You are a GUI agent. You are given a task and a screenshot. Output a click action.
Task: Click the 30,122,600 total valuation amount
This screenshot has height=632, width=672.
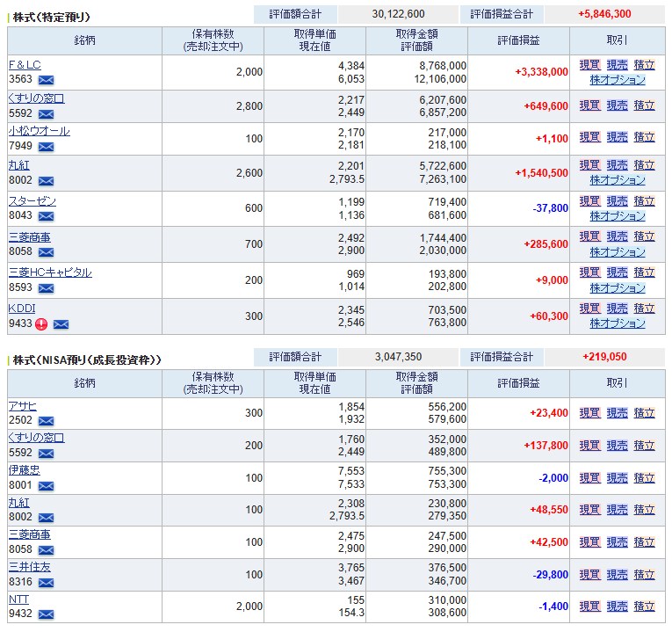point(398,14)
